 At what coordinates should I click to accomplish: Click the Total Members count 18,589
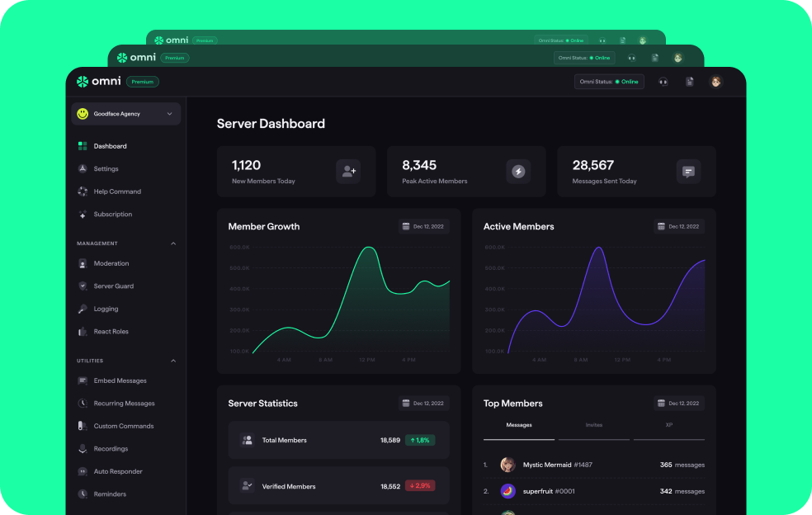pyautogui.click(x=390, y=440)
